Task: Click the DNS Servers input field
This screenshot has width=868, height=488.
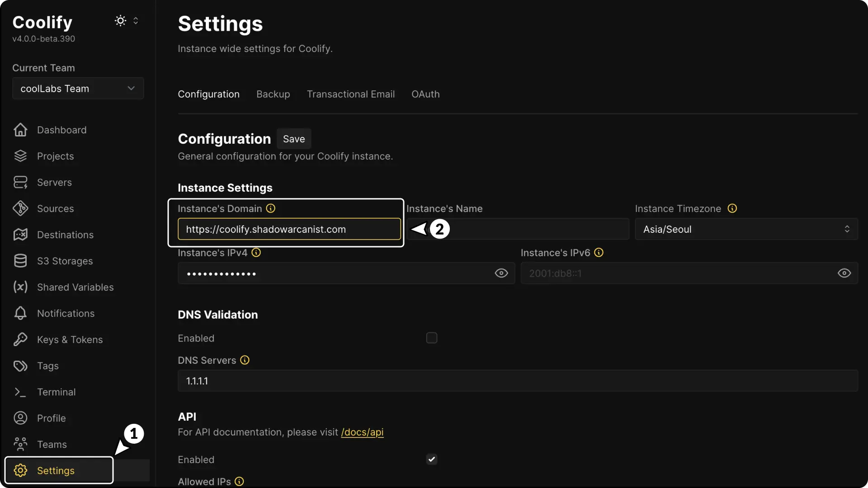Action: pos(517,381)
